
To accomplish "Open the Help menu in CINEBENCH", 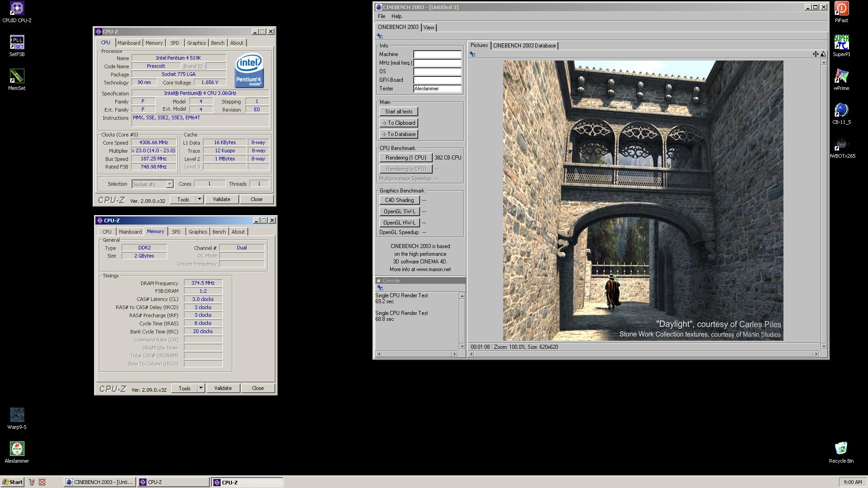I will point(396,16).
